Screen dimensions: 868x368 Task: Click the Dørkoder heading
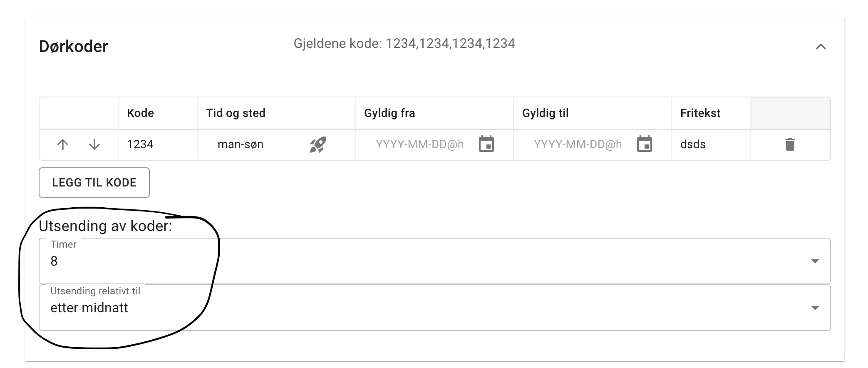click(x=74, y=46)
